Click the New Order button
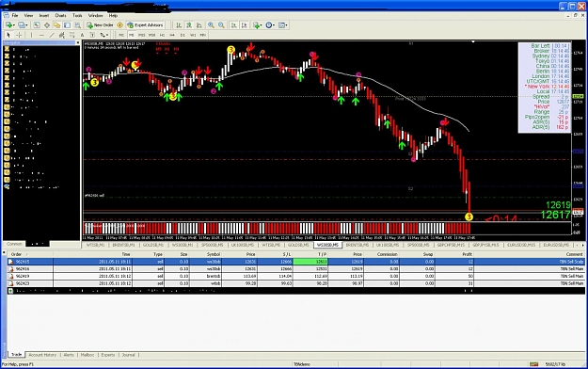This screenshot has width=588, height=369. point(100,25)
